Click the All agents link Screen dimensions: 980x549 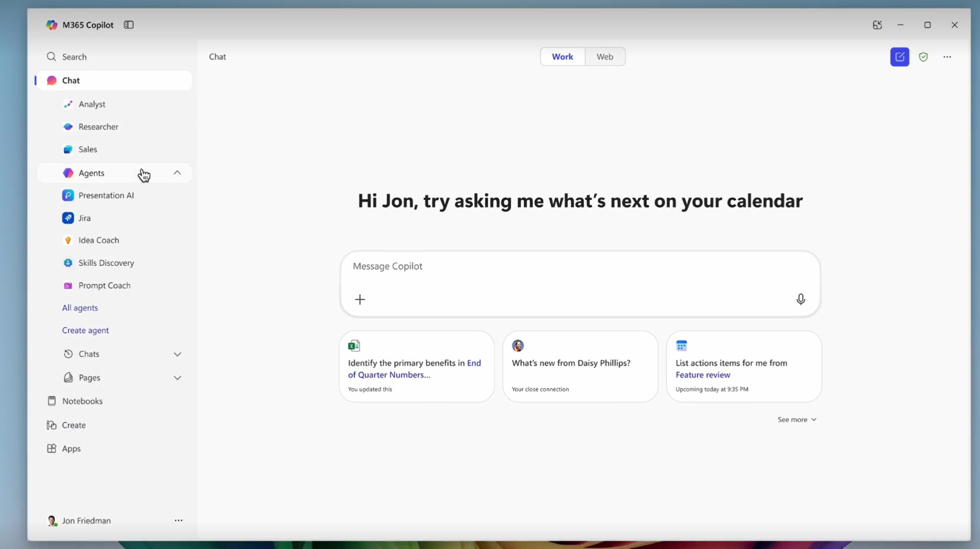click(80, 308)
